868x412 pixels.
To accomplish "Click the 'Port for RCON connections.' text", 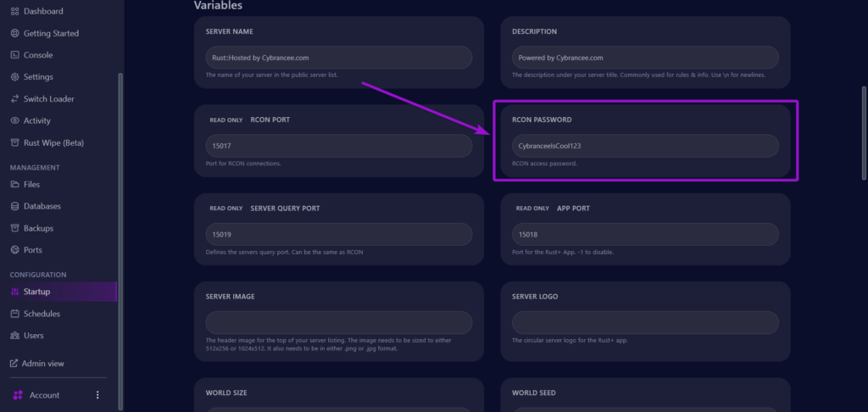I will click(243, 164).
